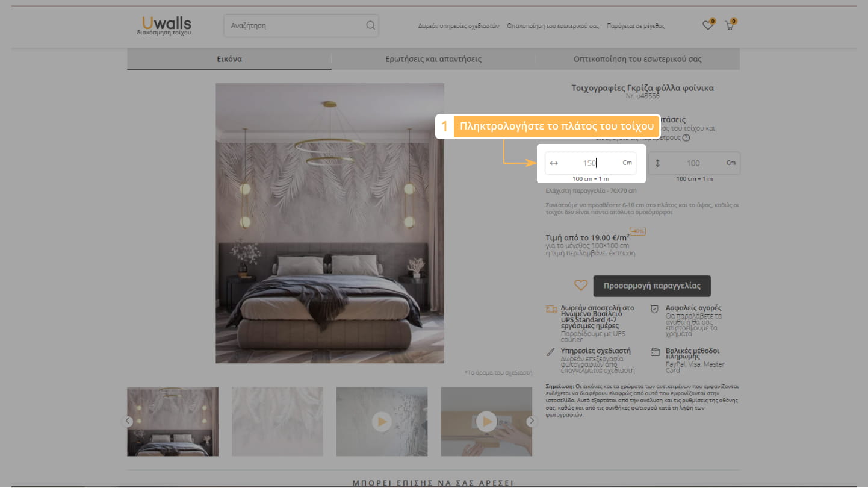868x488 pixels.
Task: Click previous thumbnail arrow
Action: pos(128,421)
